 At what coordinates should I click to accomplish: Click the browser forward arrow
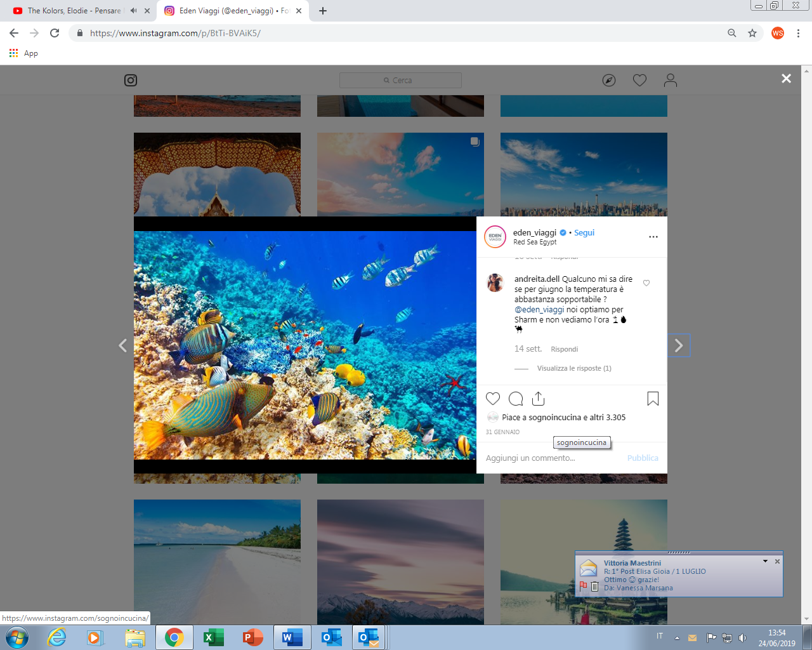click(x=34, y=33)
